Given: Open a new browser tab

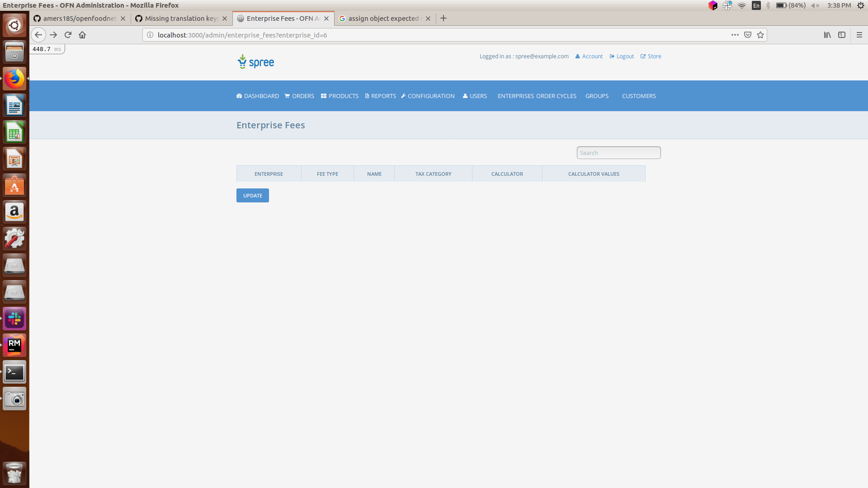Looking at the screenshot, I should point(443,18).
